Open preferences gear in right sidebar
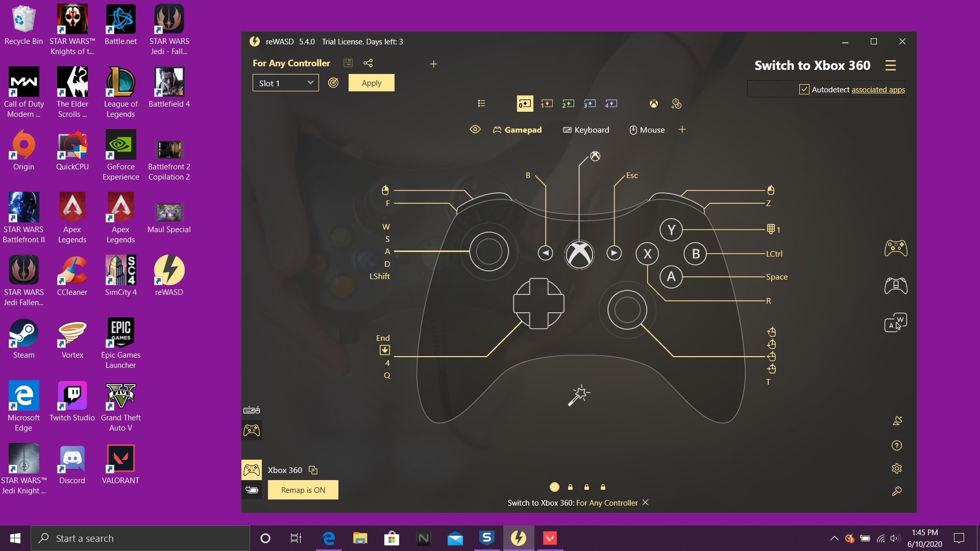Image resolution: width=980 pixels, height=551 pixels. coord(897,468)
